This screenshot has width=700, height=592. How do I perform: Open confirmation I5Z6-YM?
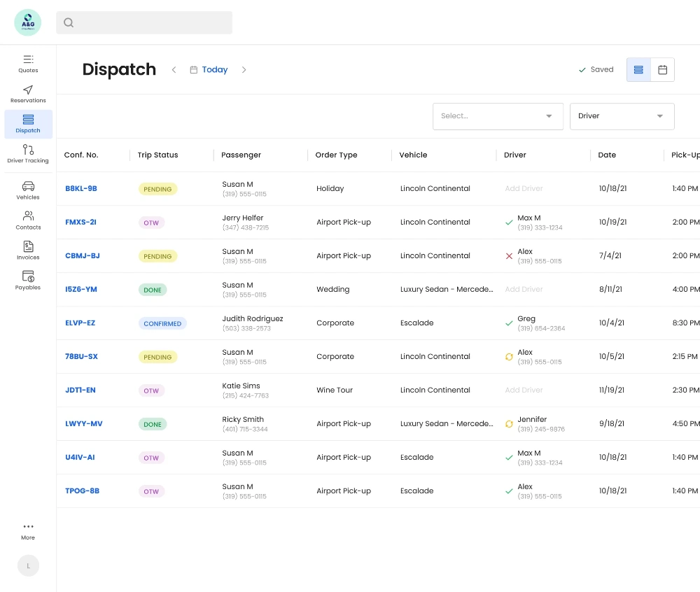pos(81,289)
